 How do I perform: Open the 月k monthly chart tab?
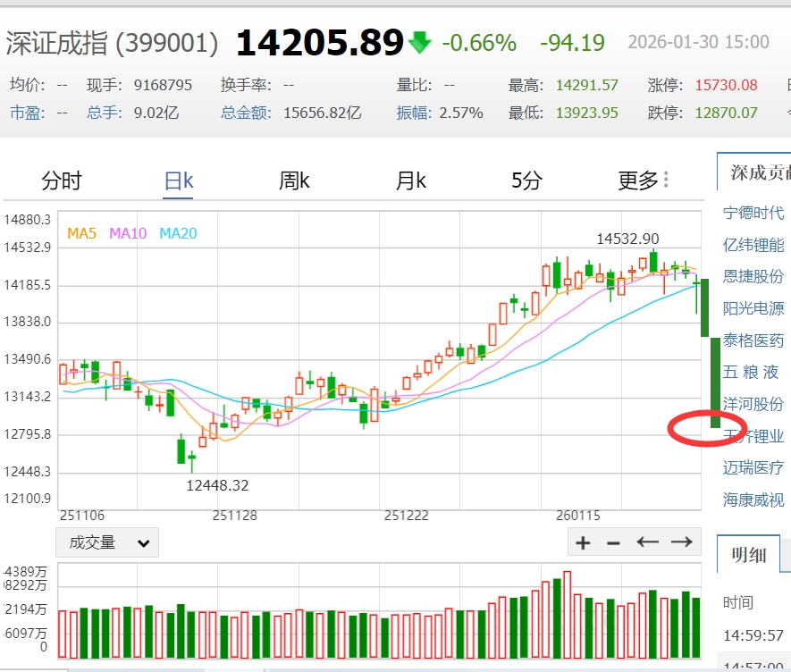410,181
